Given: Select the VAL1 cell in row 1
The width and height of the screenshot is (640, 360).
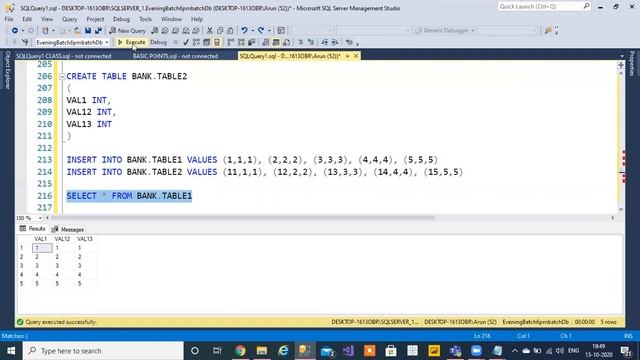Looking at the screenshot, I should [42, 248].
